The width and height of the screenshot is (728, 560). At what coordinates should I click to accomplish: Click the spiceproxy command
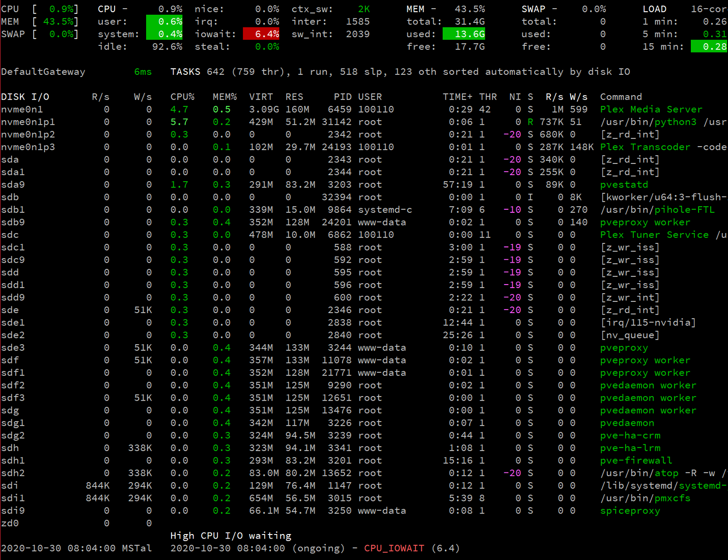coord(630,511)
